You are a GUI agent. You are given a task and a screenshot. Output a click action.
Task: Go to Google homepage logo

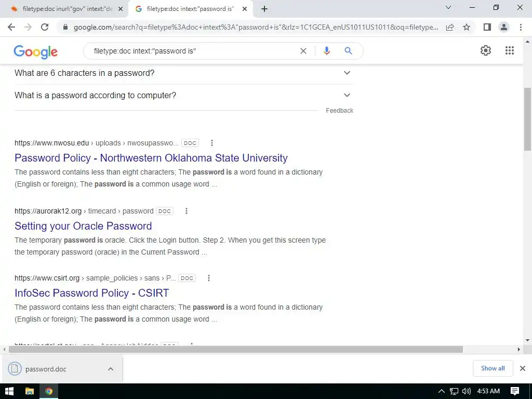tap(36, 52)
